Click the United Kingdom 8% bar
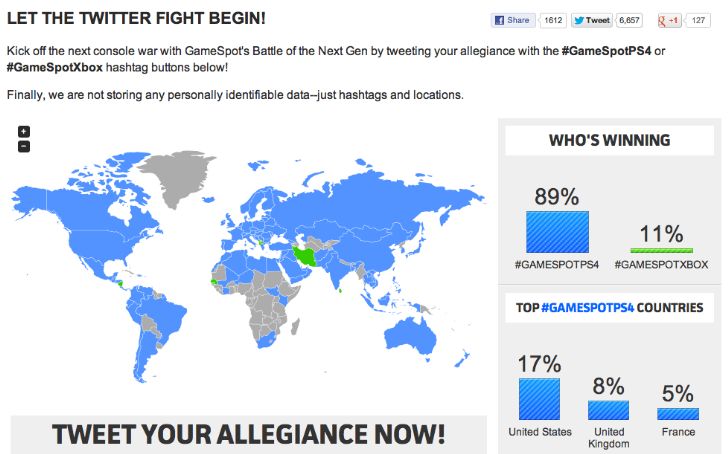This screenshot has height=454, width=728. coord(608,410)
